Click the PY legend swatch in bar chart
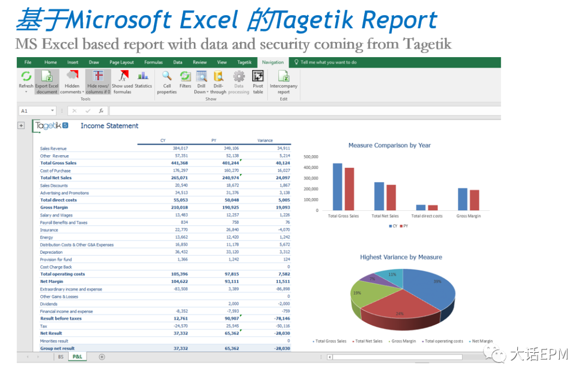The image size is (588, 380). (x=401, y=226)
